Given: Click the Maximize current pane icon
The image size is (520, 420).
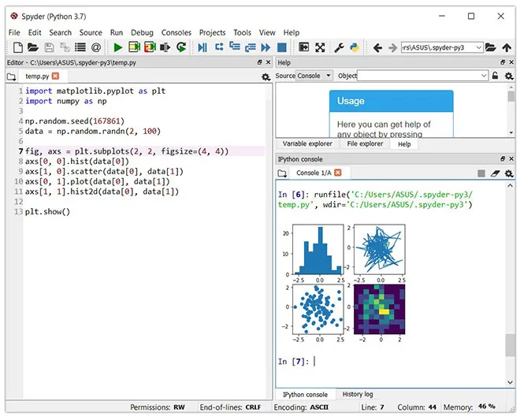Looking at the screenshot, I should pyautogui.click(x=320, y=48).
